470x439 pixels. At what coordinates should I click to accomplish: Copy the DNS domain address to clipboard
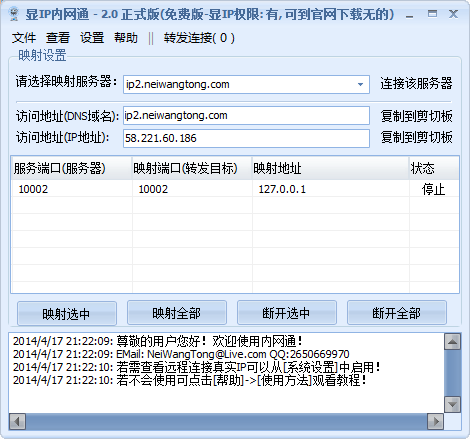[x=416, y=116]
